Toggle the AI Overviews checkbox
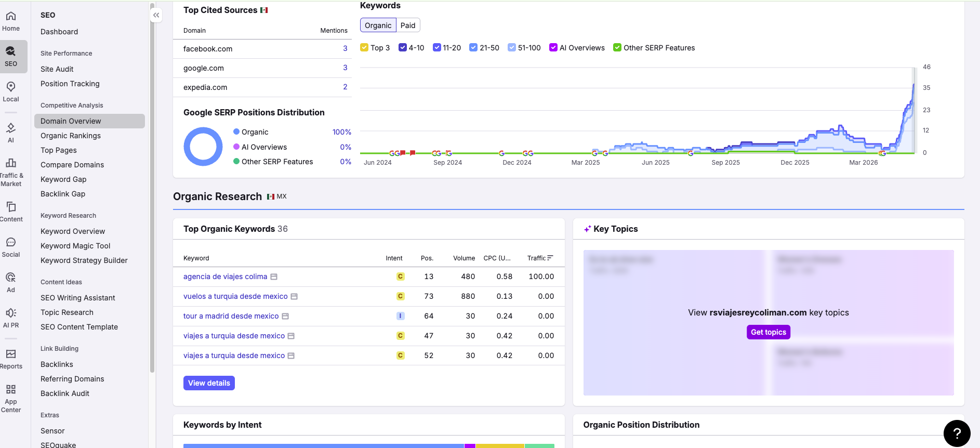This screenshot has height=448, width=980. coord(553,47)
